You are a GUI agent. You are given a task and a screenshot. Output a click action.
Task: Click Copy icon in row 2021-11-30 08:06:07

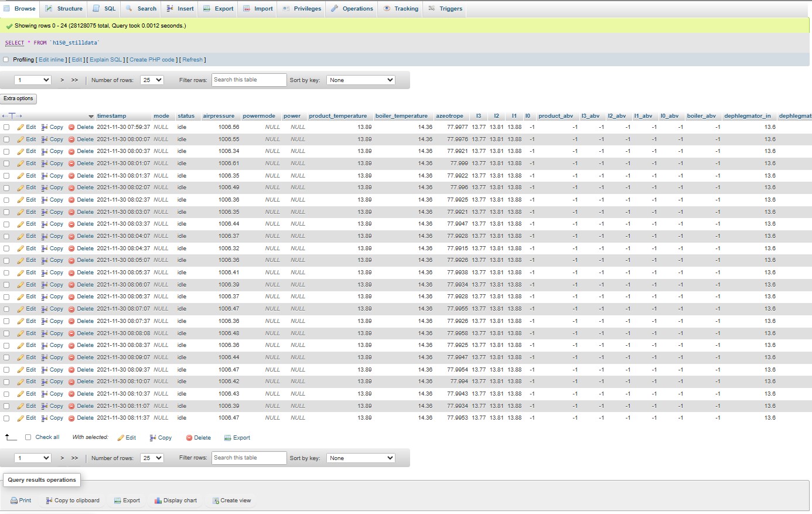pyautogui.click(x=45, y=285)
